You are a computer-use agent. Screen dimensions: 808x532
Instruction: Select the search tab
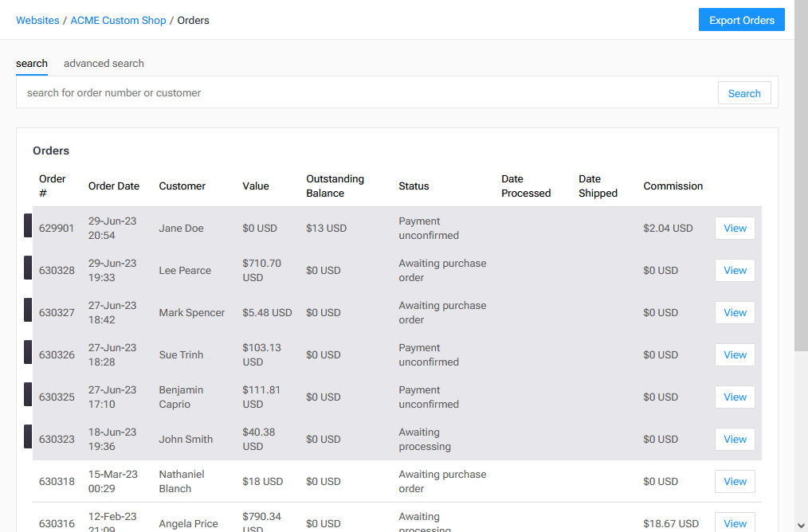(x=32, y=63)
